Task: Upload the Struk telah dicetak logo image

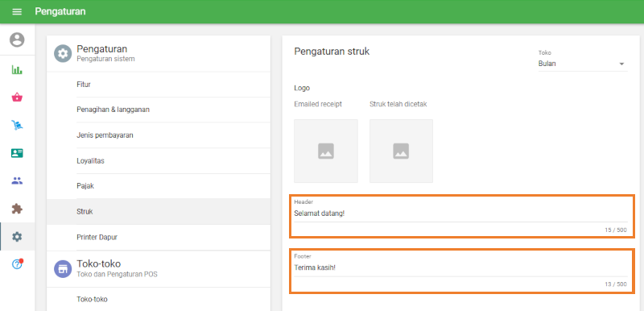Action: coord(401,151)
